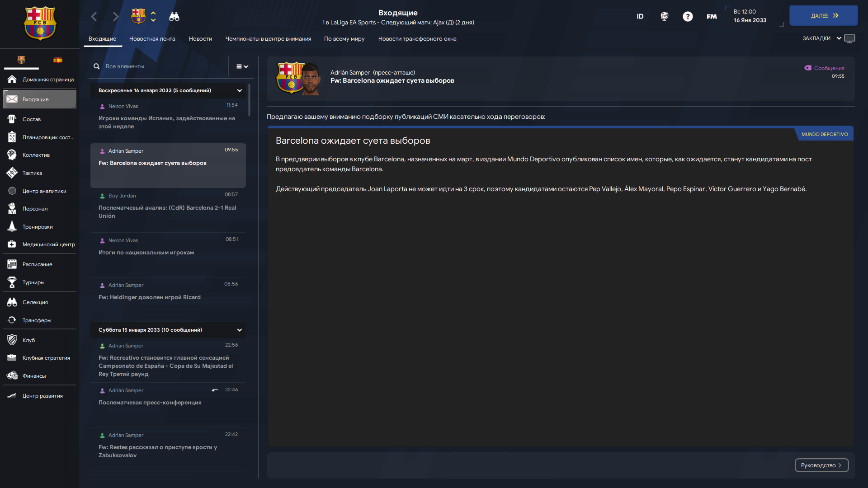Open the inbox filter list dropdown
Viewport: 868px width, 488px height.
click(242, 66)
